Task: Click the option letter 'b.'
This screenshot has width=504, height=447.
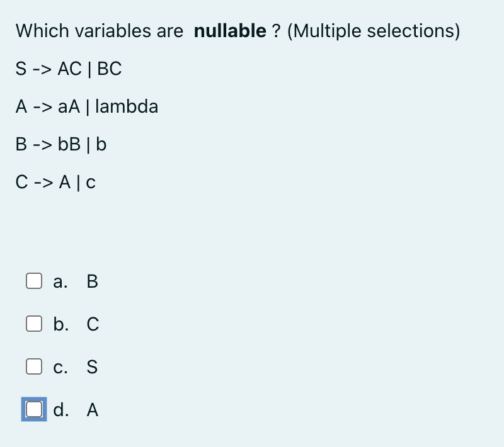Action: (60, 324)
